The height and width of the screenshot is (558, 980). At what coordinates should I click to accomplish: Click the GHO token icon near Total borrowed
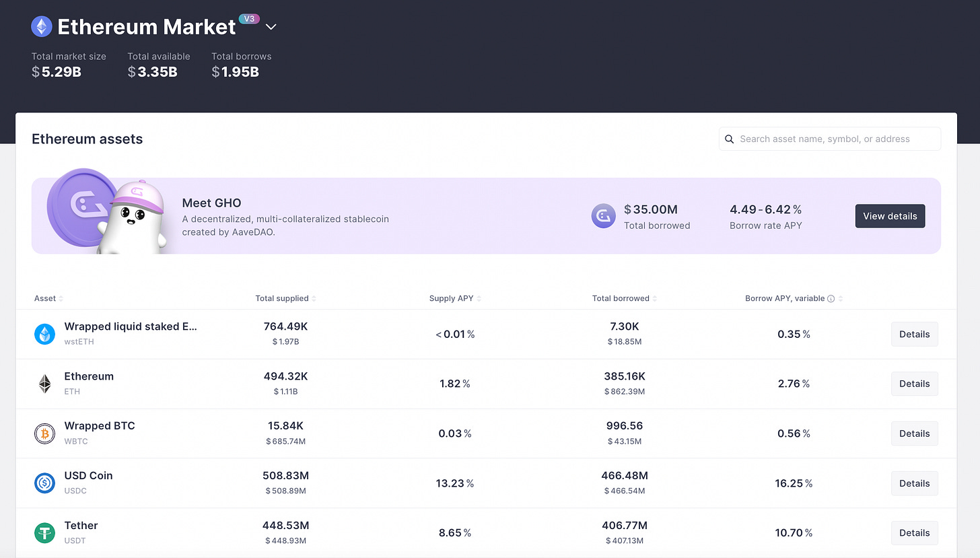[603, 216]
